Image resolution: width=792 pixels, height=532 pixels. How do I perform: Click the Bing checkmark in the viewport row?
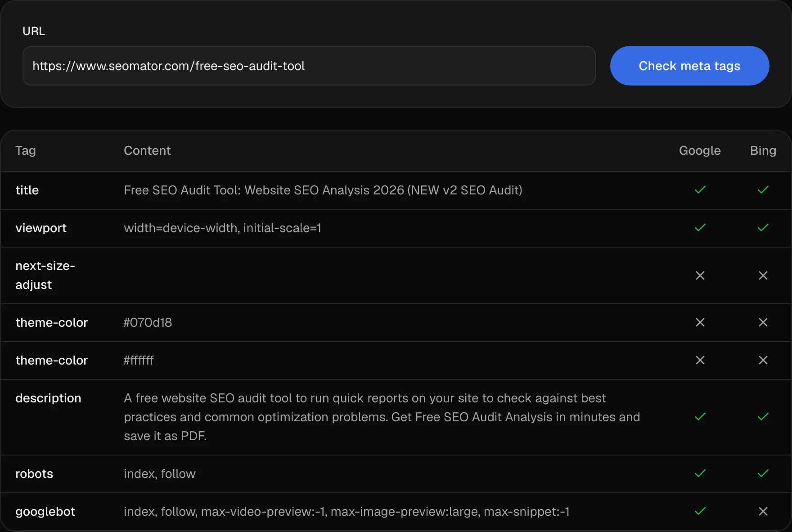coord(763,228)
